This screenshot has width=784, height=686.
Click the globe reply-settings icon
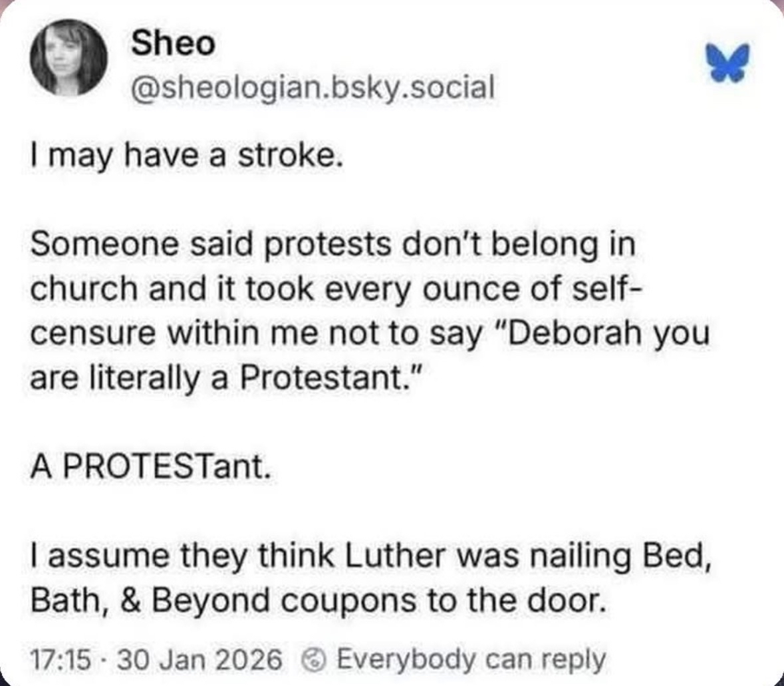pyautogui.click(x=313, y=660)
